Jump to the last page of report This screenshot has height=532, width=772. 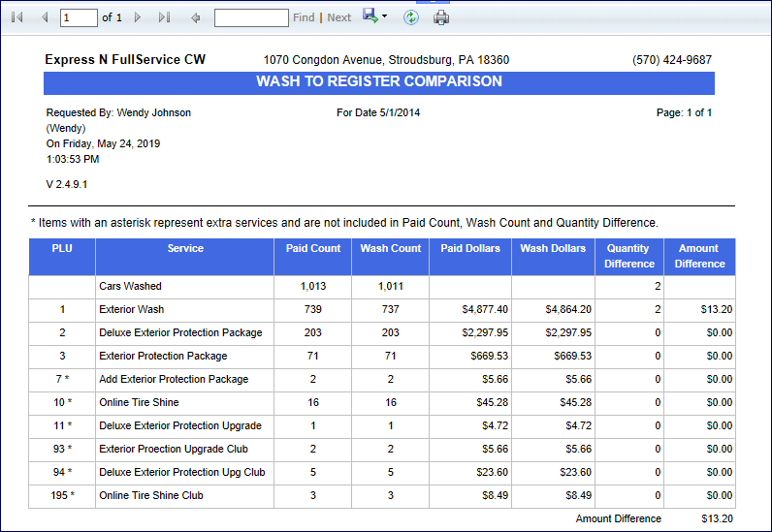(x=164, y=17)
